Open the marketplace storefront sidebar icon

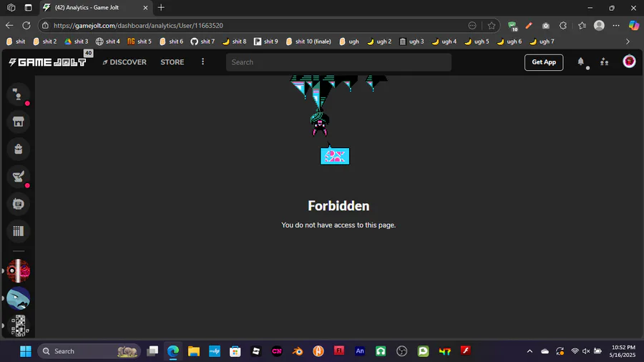point(18,122)
